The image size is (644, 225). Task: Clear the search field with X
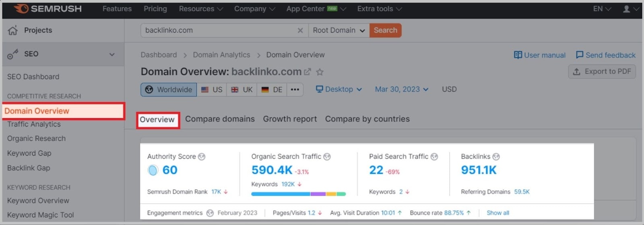click(x=300, y=30)
